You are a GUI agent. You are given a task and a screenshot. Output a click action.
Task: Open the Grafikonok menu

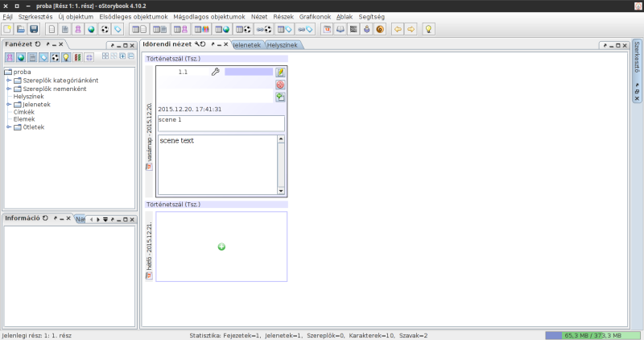click(x=315, y=16)
